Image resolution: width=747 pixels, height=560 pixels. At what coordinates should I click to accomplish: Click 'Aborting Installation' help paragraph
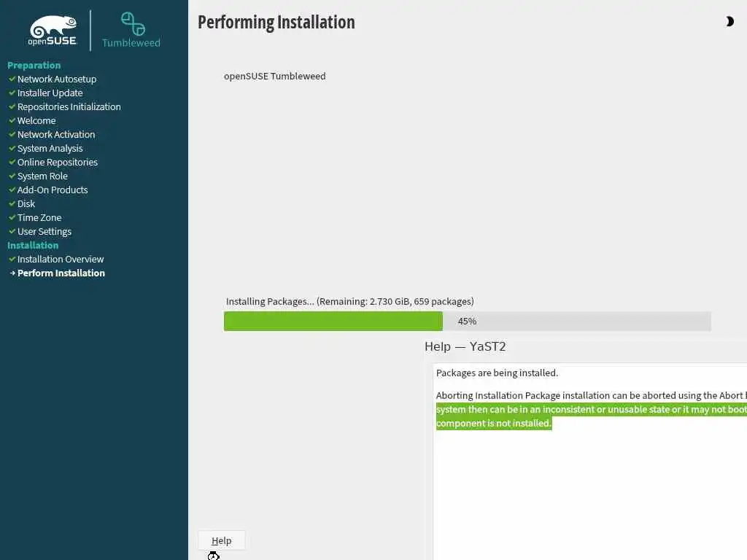591,395
